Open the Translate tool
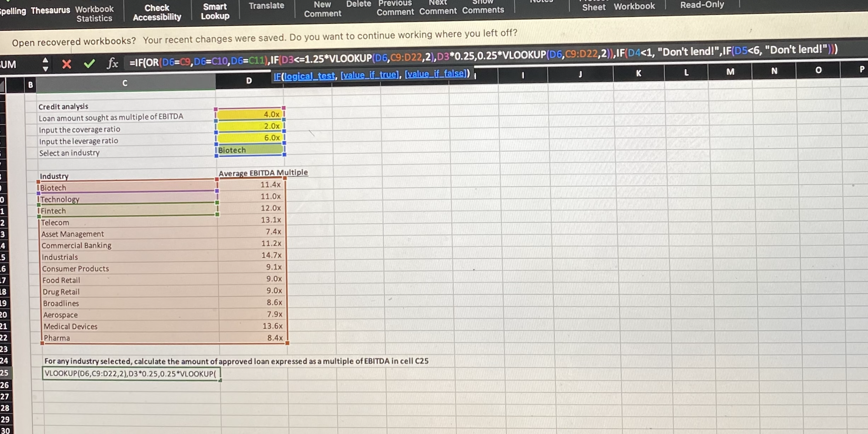Viewport: 868px width, 434px height. click(266, 5)
